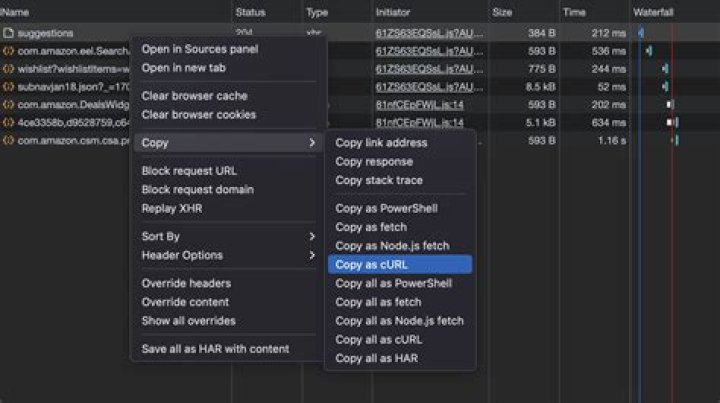Open initiator link in the 8.5 kB row
The height and width of the screenshot is (403, 720).
[x=429, y=87]
